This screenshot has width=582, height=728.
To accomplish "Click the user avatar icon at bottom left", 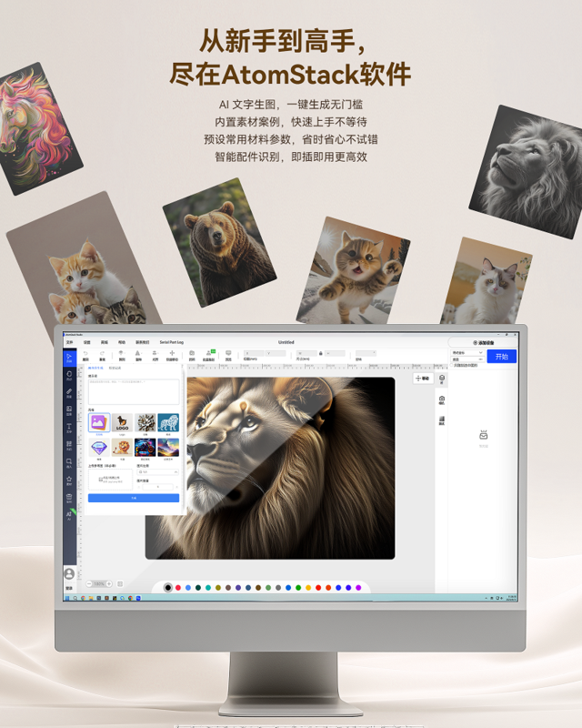I will pyautogui.click(x=69, y=573).
